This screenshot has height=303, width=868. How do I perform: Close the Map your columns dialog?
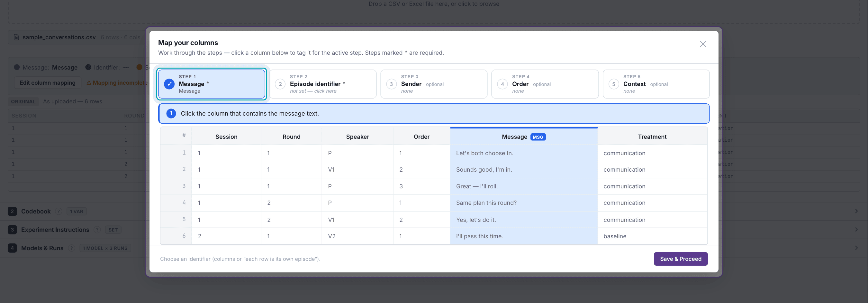point(703,44)
